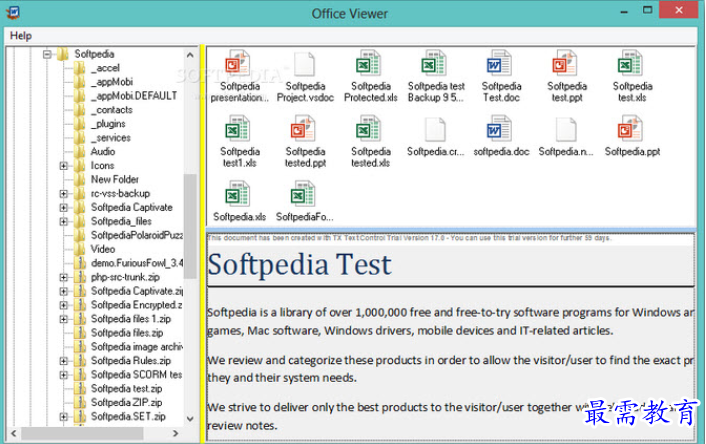Select Softpedia test Backup Excel file icon
The height and width of the screenshot is (444, 706).
tap(435, 64)
